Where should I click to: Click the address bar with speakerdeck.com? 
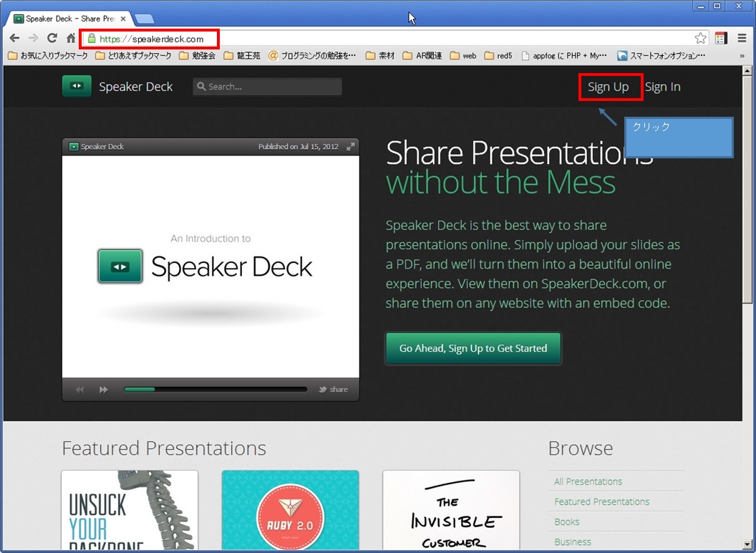pos(388,39)
